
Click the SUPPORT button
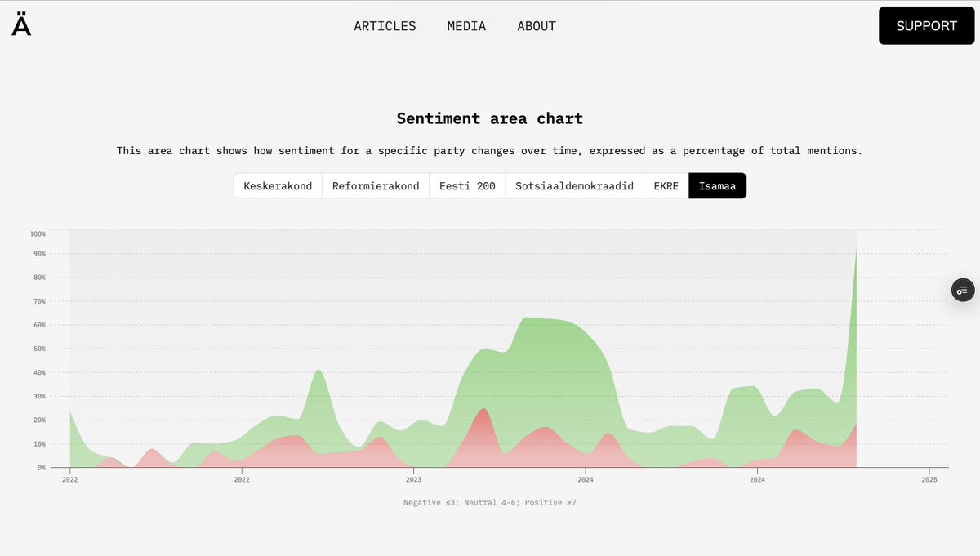tap(926, 25)
